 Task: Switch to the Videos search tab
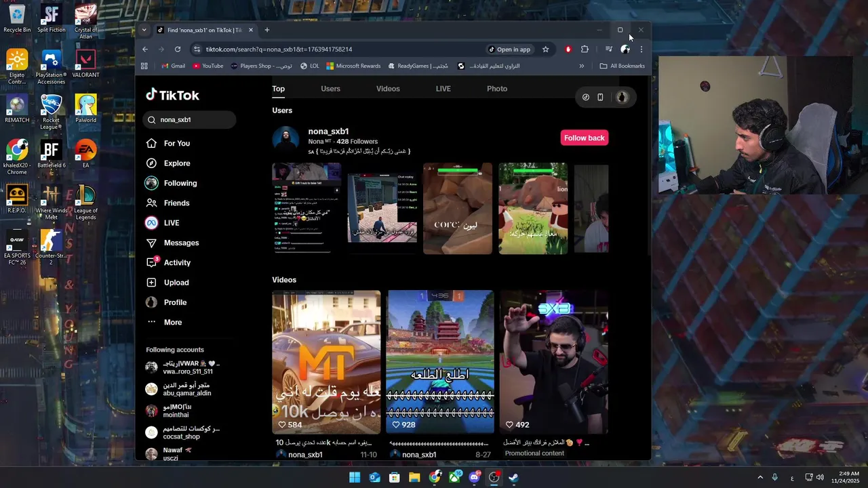[x=388, y=89]
